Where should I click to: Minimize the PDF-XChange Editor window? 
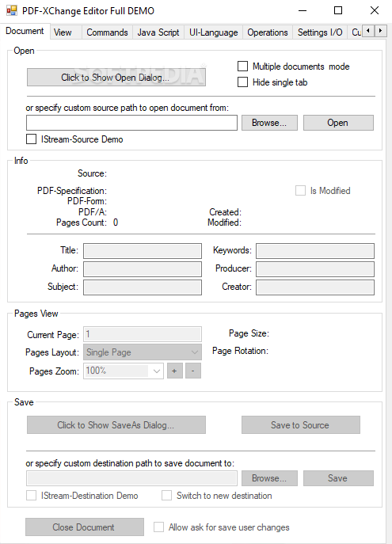click(303, 10)
